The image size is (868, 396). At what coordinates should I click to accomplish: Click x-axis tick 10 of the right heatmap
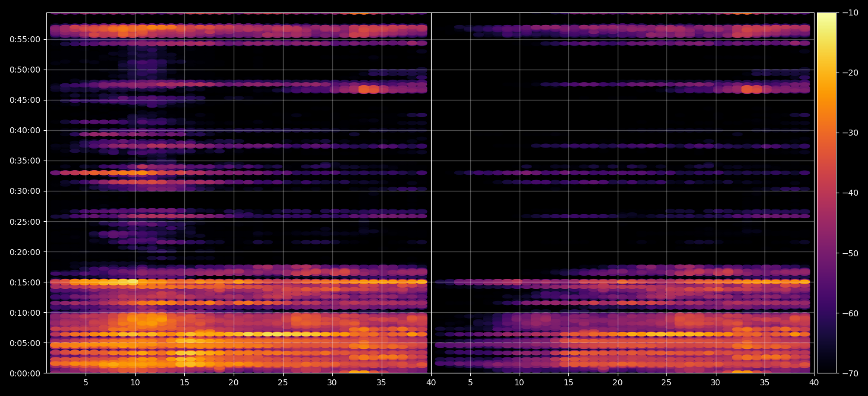click(x=520, y=382)
